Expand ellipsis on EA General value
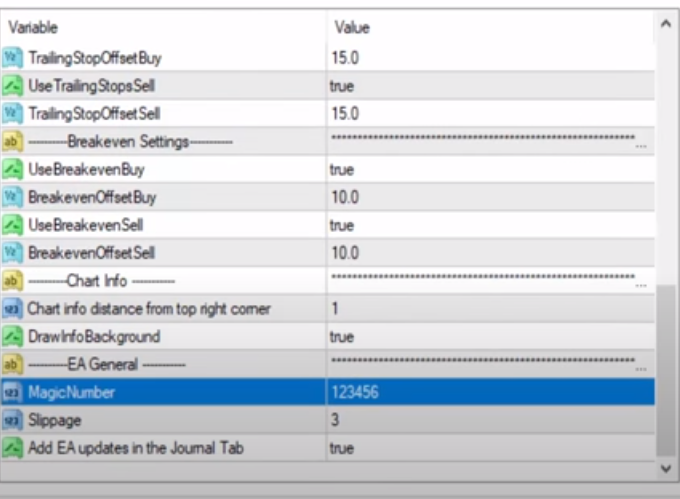 (640, 367)
